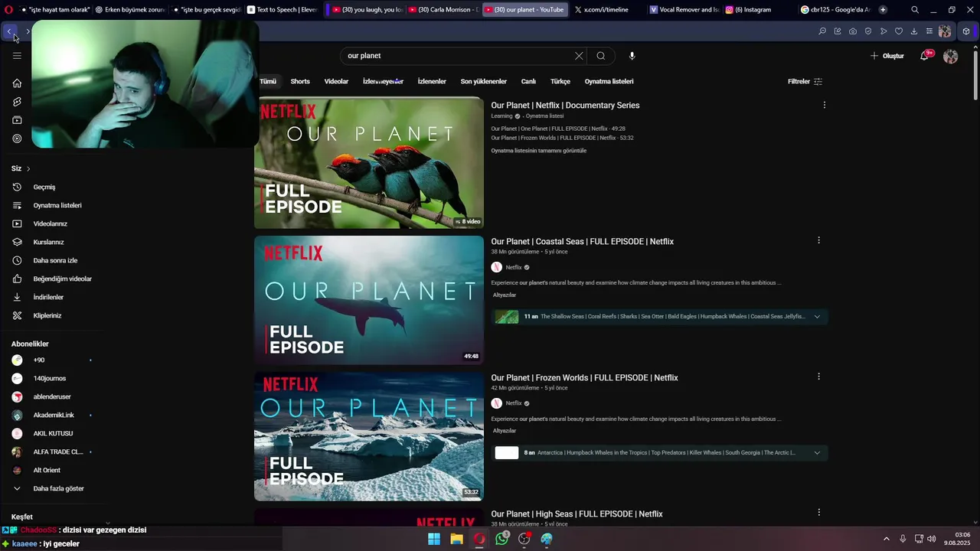Viewport: 980px width, 551px height.
Task: Select the Shorts filter chip
Action: [300, 81]
